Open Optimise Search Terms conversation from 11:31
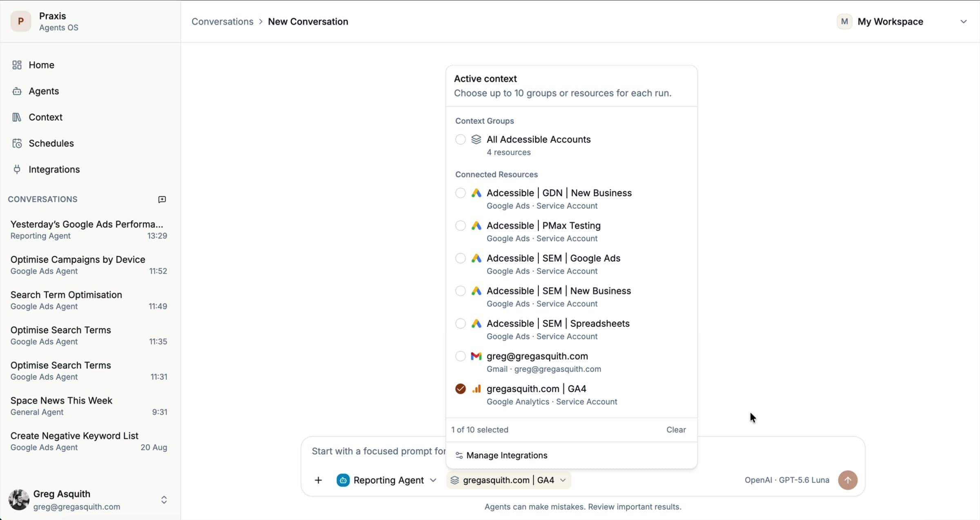Image resolution: width=980 pixels, height=520 pixels. click(x=89, y=371)
